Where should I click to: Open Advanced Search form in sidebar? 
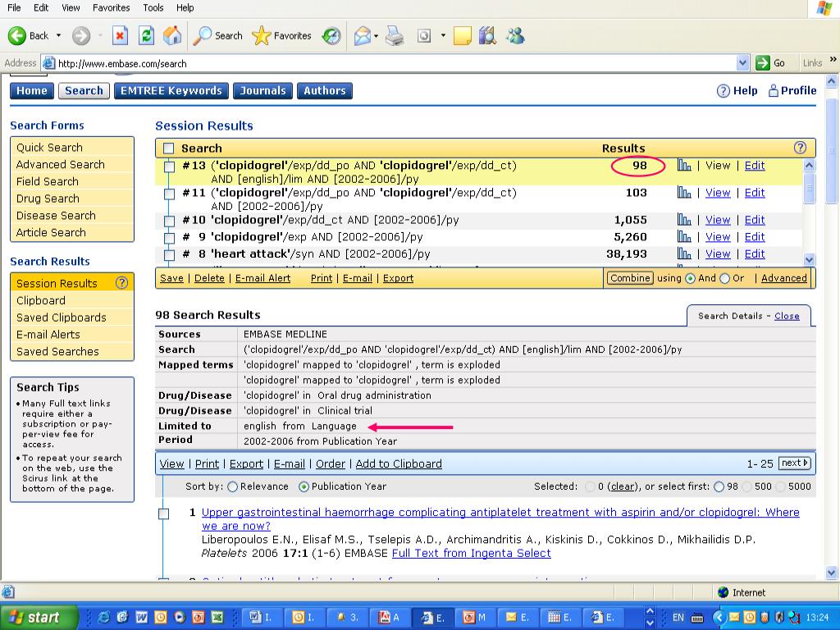click(61, 164)
